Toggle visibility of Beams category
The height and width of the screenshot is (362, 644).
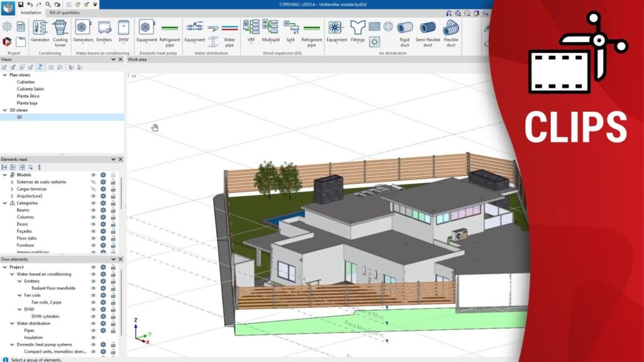94,211
